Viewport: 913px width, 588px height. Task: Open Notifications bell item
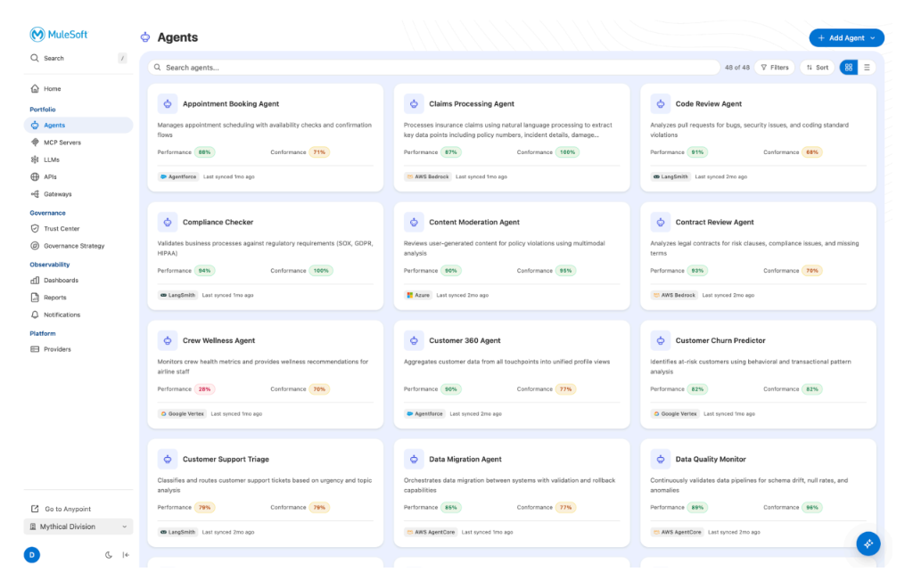click(62, 314)
